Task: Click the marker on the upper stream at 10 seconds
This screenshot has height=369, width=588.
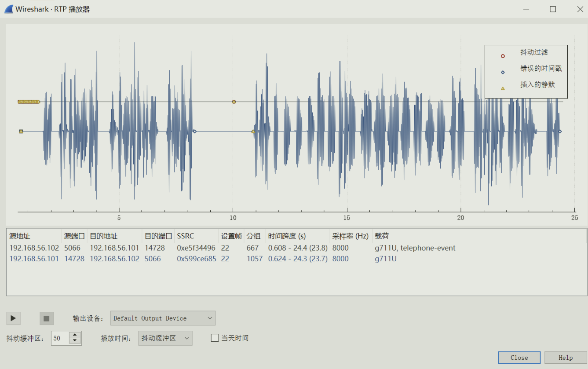Action: click(x=234, y=102)
